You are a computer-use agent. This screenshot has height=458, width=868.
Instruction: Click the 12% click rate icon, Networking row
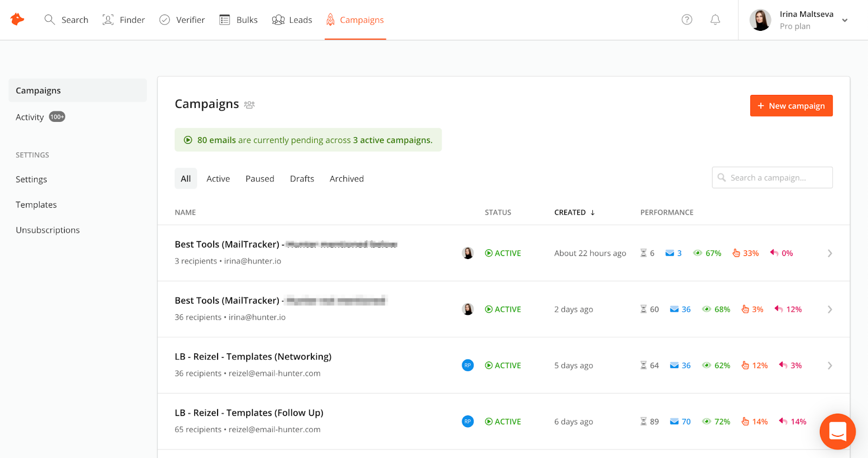point(745,365)
